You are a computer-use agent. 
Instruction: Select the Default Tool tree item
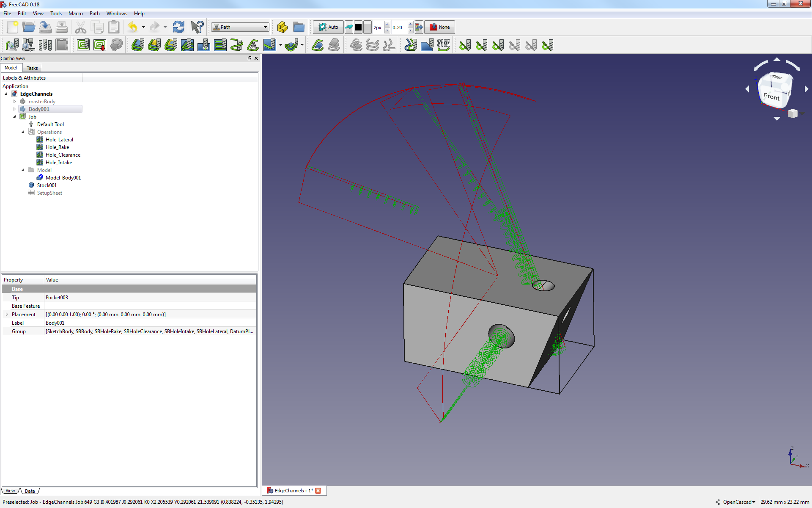(50, 124)
